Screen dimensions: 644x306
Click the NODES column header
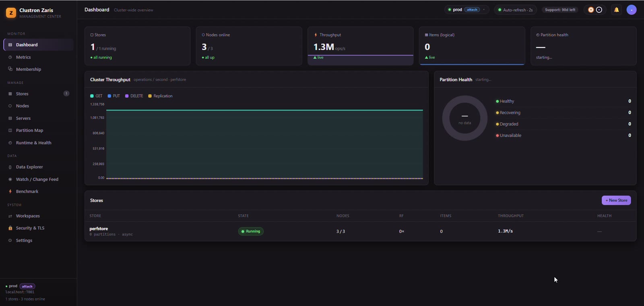point(343,216)
